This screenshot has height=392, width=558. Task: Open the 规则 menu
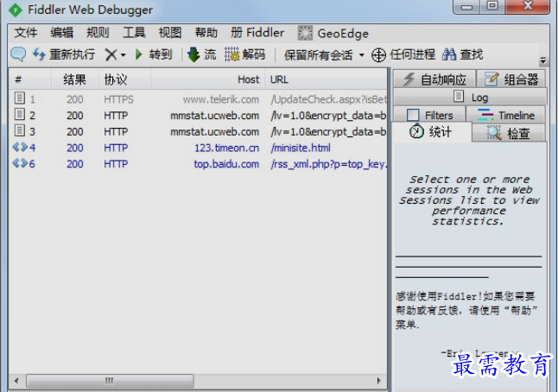coord(98,33)
